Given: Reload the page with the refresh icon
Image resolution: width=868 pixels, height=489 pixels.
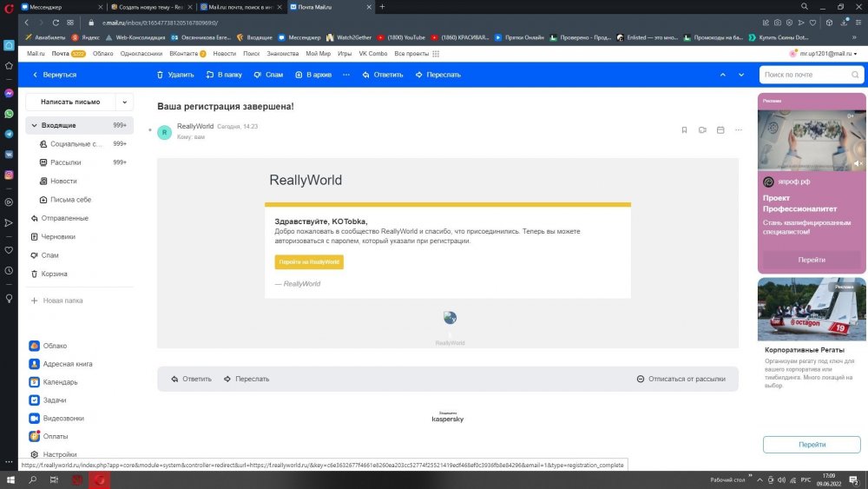Looking at the screenshot, I should point(56,23).
